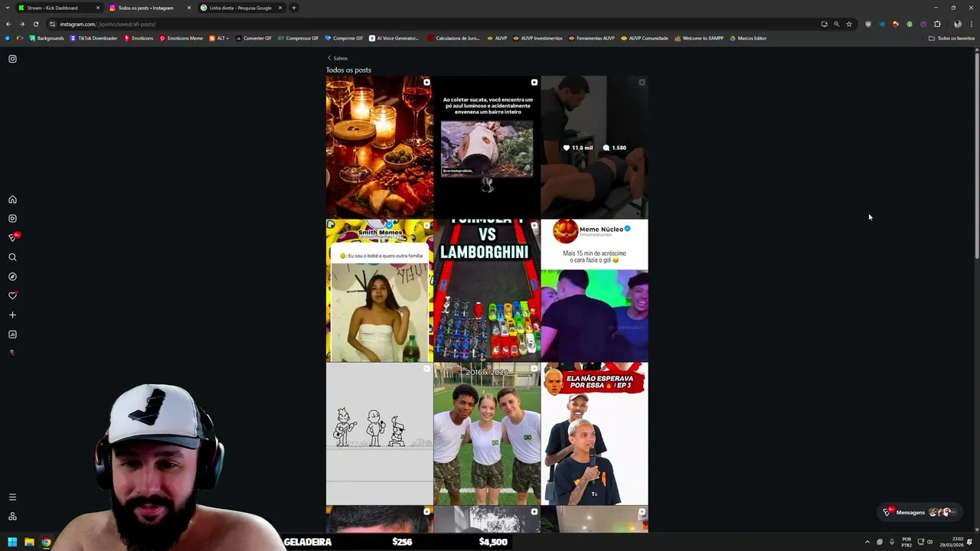
Task: Open volume control in system tray
Action: coord(930,542)
